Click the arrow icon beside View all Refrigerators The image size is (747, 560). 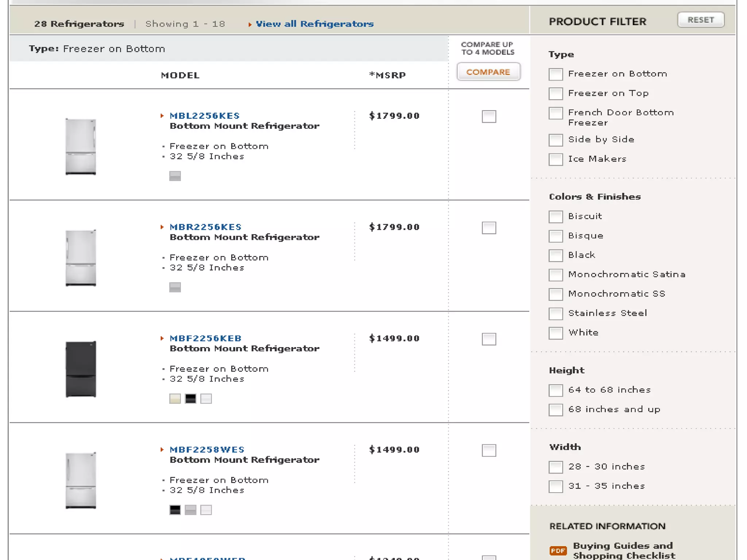click(250, 24)
